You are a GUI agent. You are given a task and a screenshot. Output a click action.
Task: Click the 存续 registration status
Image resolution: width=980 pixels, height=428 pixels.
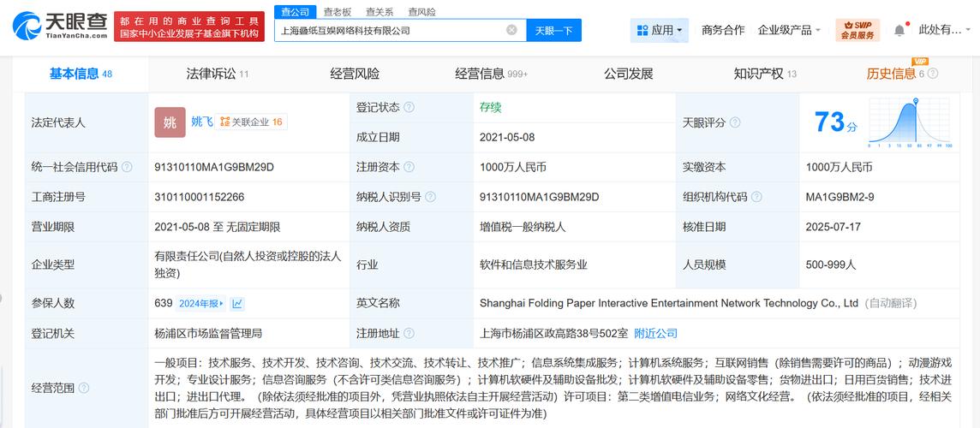click(x=491, y=108)
